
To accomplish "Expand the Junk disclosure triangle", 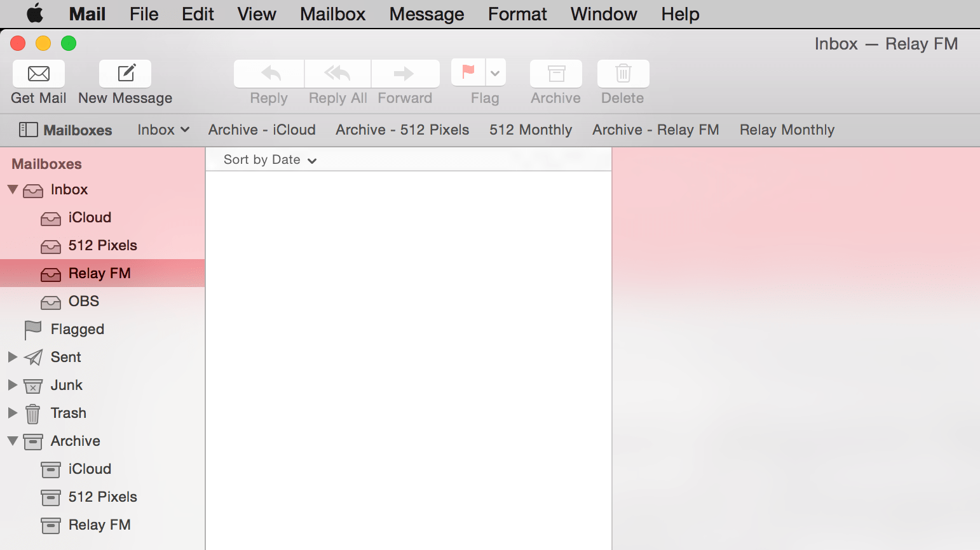I will click(x=12, y=385).
